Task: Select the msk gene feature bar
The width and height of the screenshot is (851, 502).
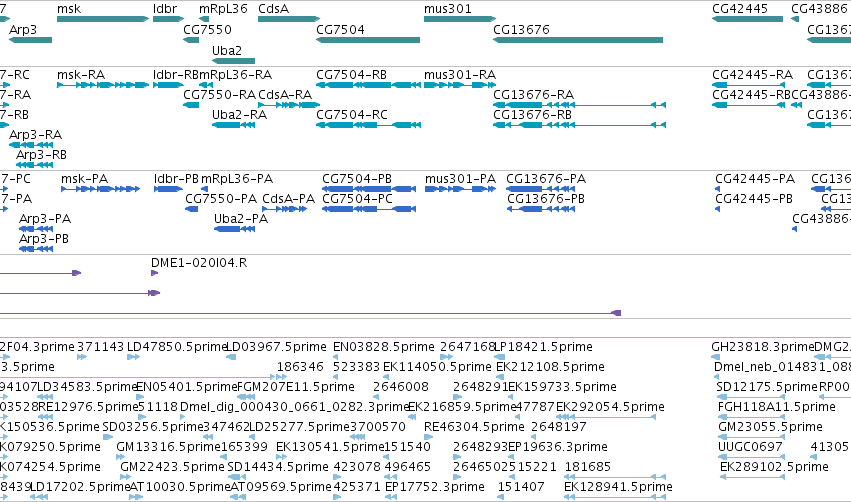Action: coord(103,19)
